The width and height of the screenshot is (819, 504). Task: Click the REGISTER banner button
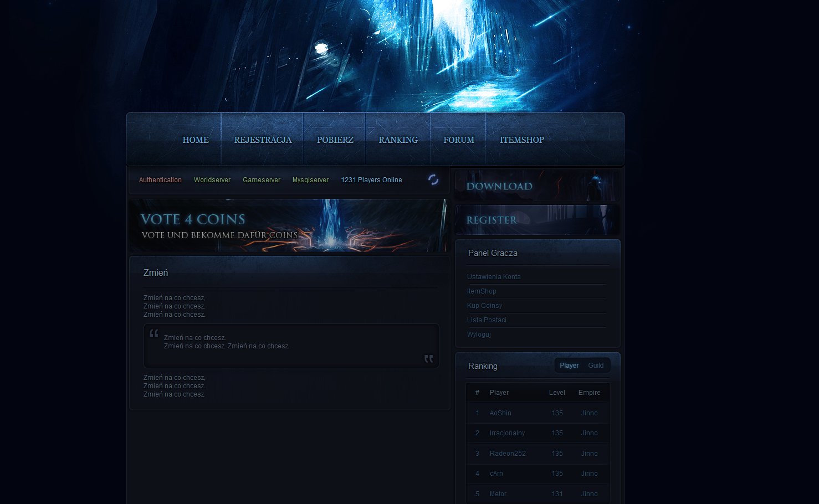click(x=537, y=220)
